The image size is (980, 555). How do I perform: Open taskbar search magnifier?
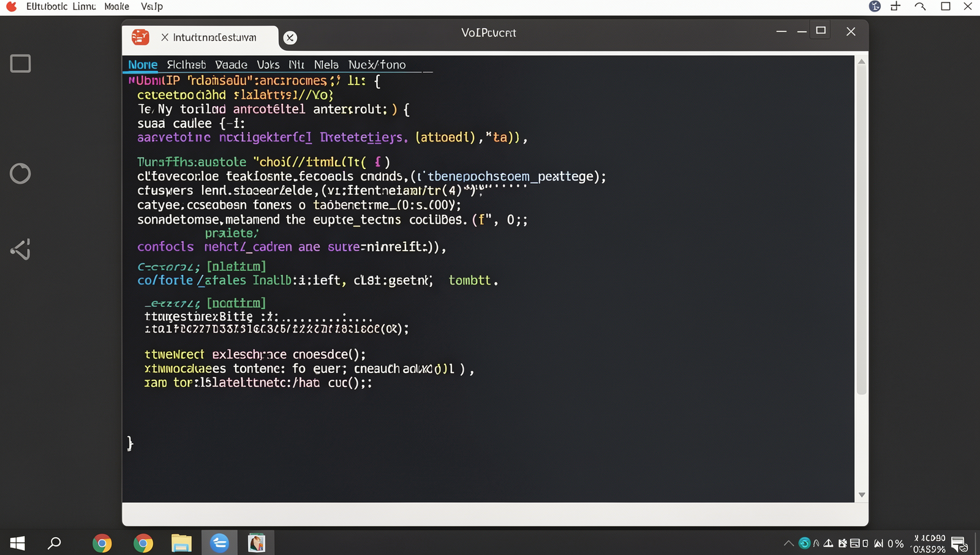point(55,543)
